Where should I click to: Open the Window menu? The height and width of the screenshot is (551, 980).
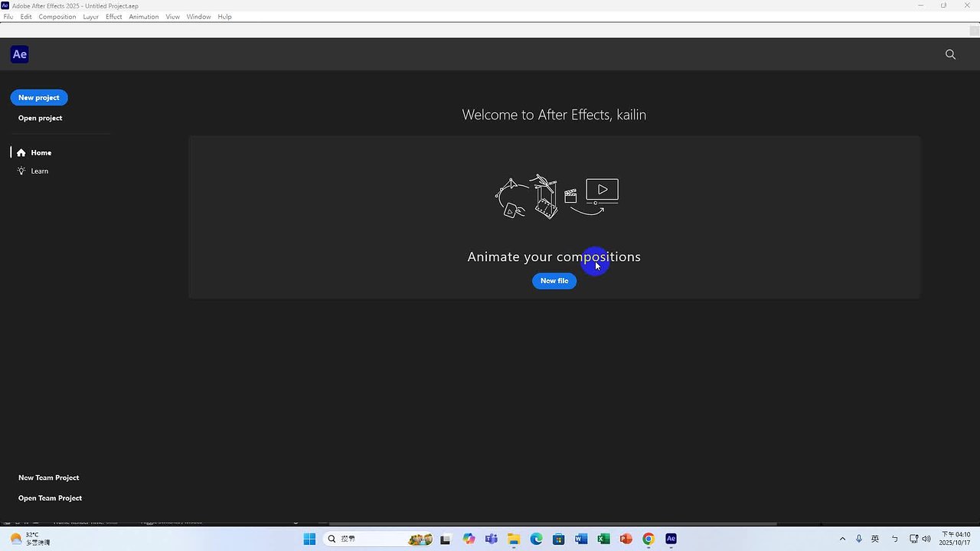pyautogui.click(x=198, y=16)
